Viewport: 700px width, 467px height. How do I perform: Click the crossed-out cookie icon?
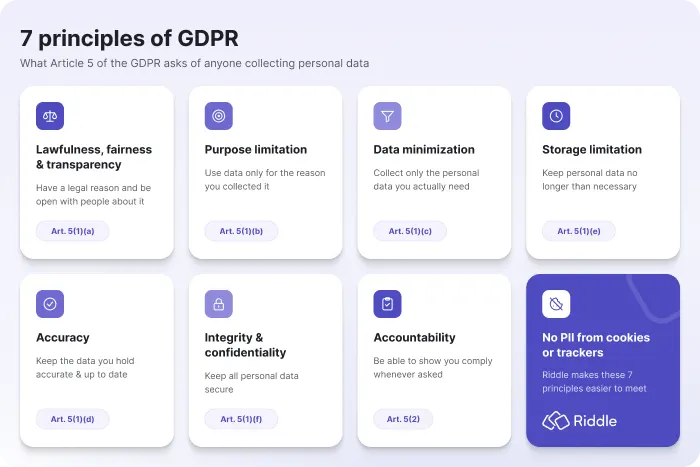point(556,304)
